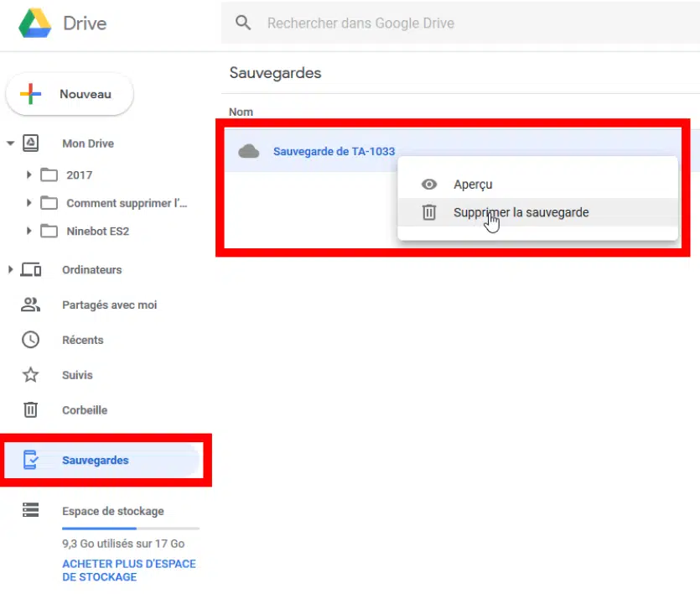Expand the Ordinateurs section
The image size is (700, 594).
10,269
